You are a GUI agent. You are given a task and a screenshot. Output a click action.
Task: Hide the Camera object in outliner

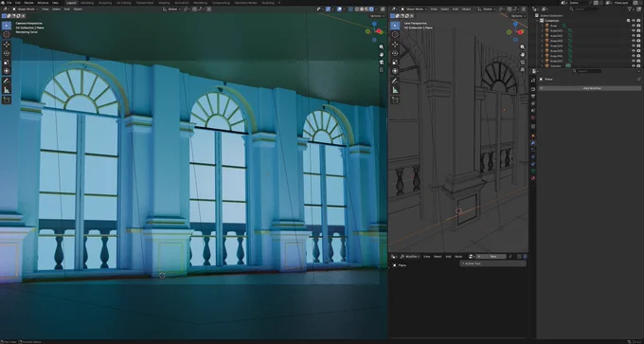[x=634, y=65]
